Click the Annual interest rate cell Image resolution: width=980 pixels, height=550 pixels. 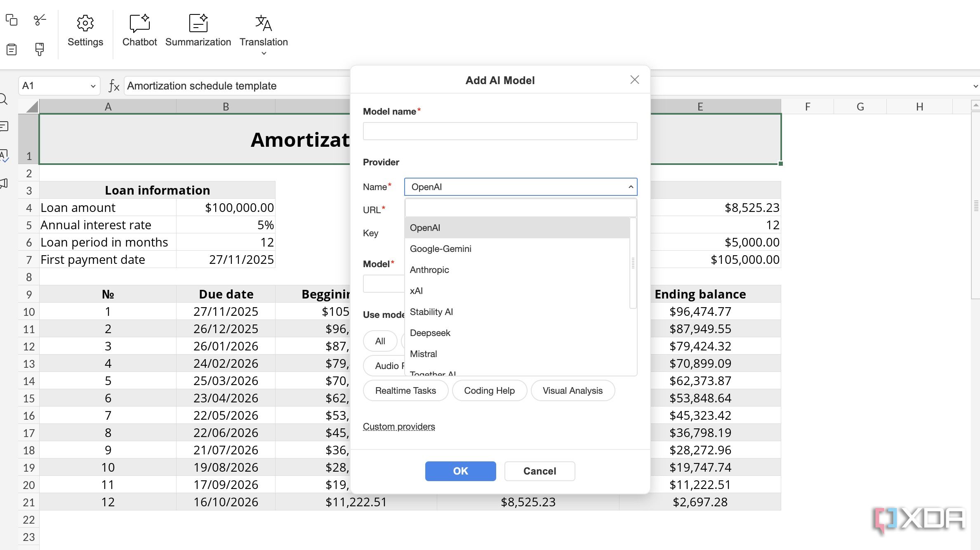108,225
